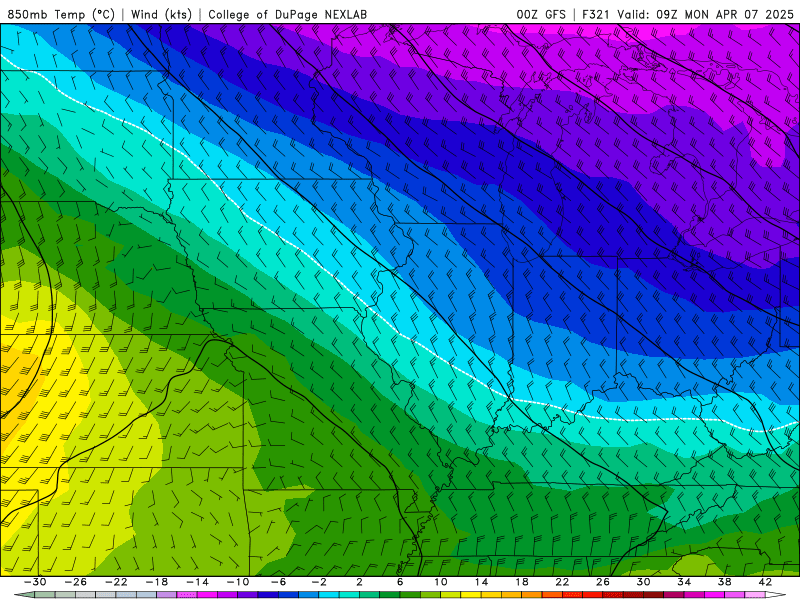Image resolution: width=800 pixels, height=600 pixels.
Task: Click the '6' colorbar label
Action: click(400, 582)
